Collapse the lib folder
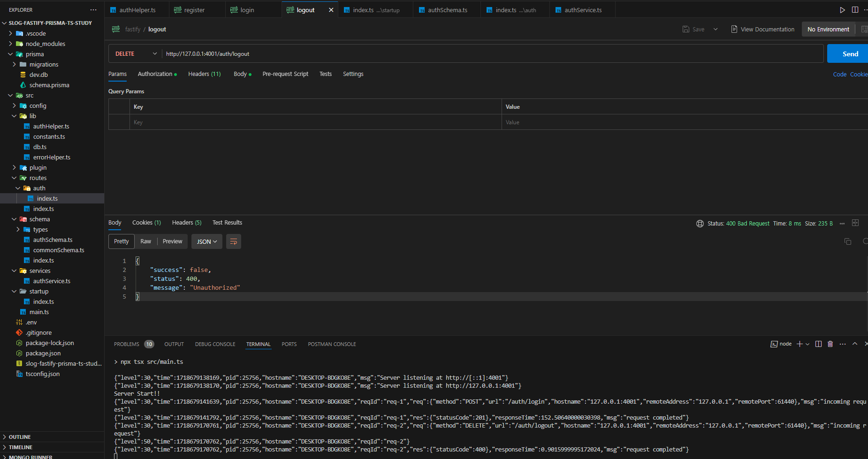This screenshot has width=868, height=459. coord(14,116)
